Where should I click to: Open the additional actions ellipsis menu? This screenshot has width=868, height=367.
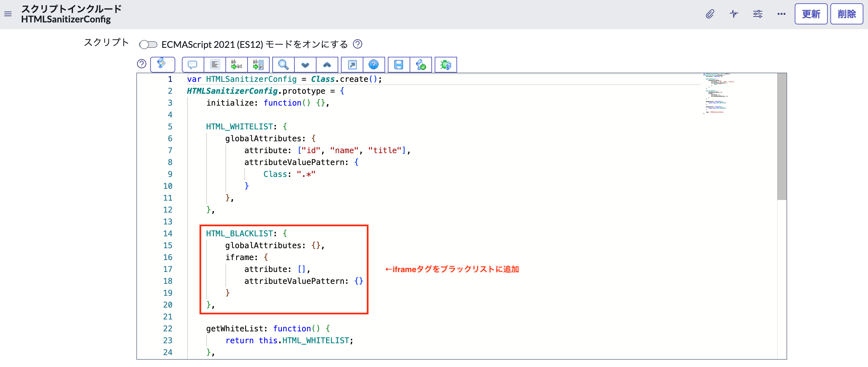(x=782, y=14)
